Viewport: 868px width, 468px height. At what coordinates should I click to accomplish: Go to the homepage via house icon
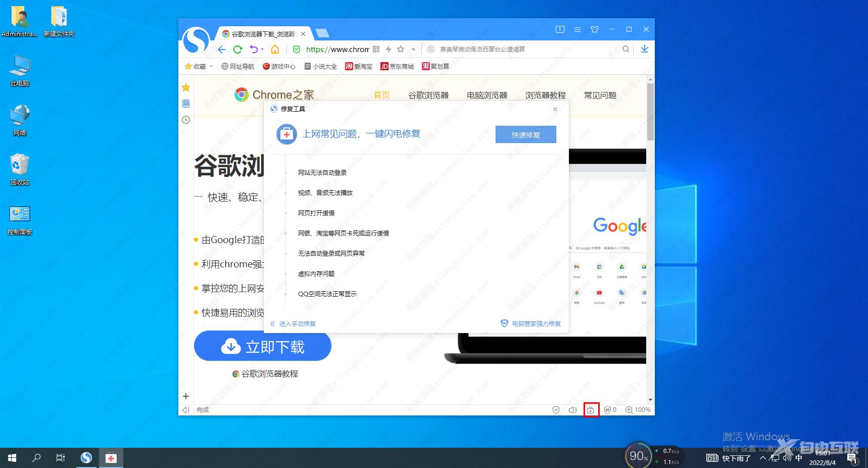(275, 49)
